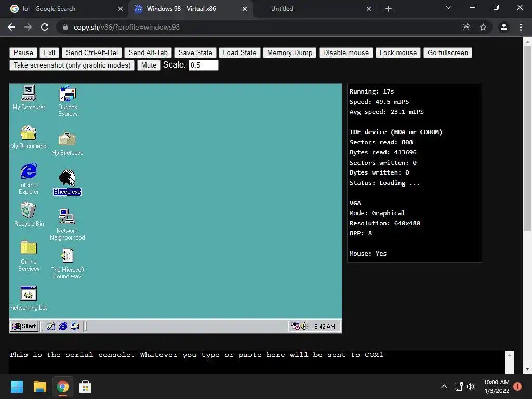Open the 10:00 AM clock and calendar
Viewport: 532px width, 399px height.
pyautogui.click(x=497, y=387)
